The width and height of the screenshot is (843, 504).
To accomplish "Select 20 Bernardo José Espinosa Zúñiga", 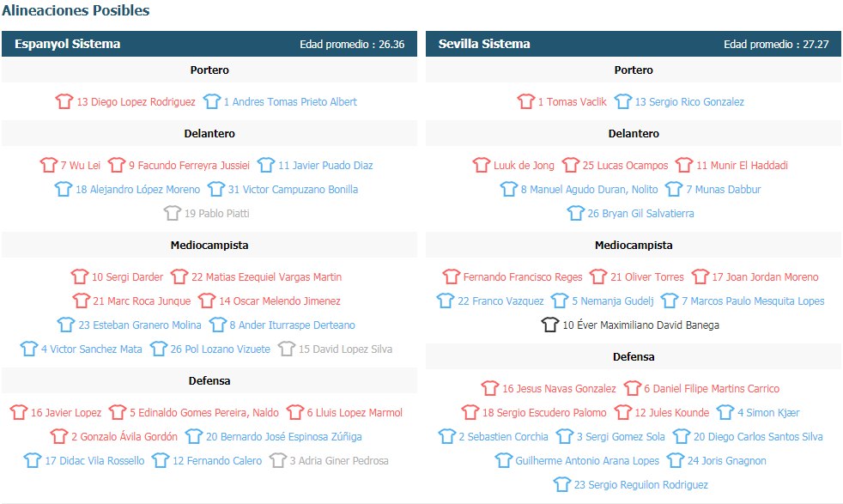I will (x=284, y=437).
